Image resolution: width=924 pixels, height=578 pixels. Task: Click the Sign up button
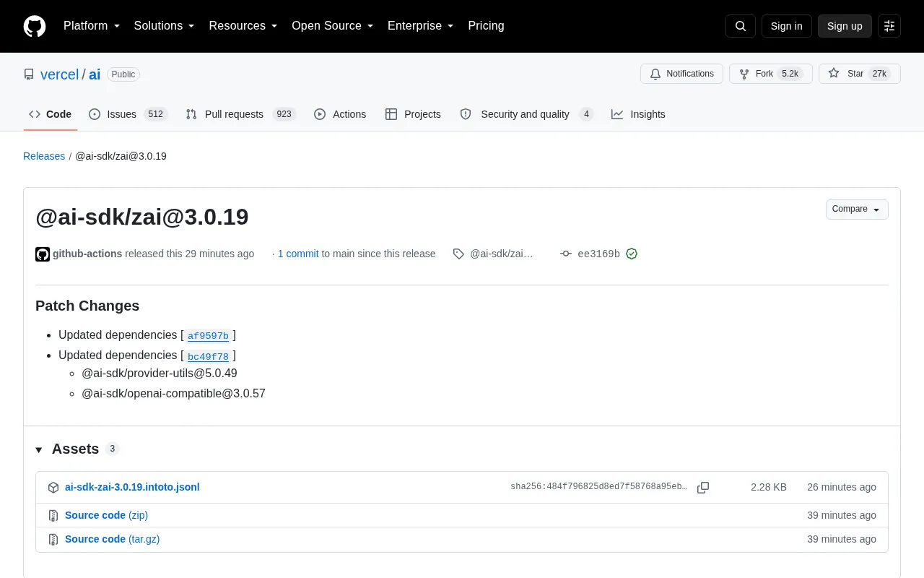click(x=845, y=26)
